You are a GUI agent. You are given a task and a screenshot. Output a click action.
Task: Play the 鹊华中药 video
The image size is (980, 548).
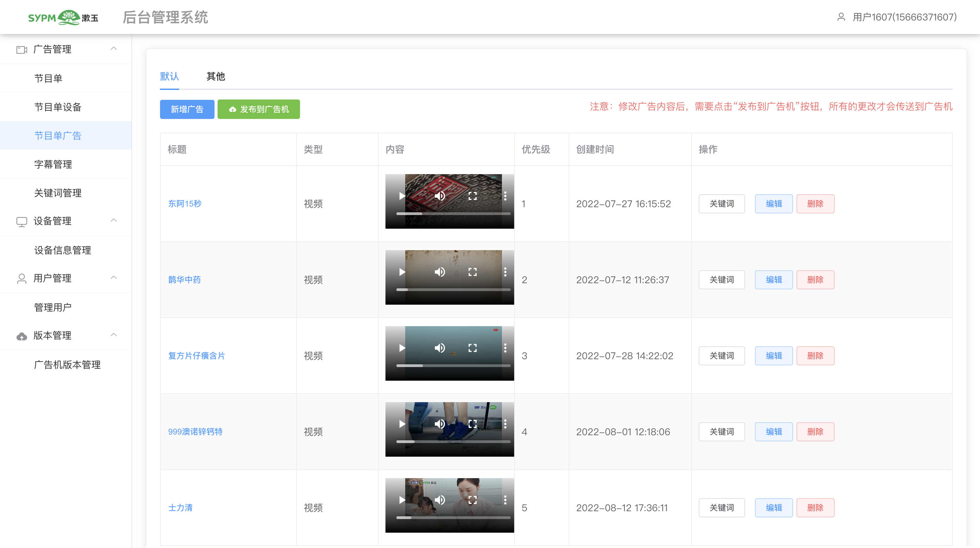tap(402, 272)
